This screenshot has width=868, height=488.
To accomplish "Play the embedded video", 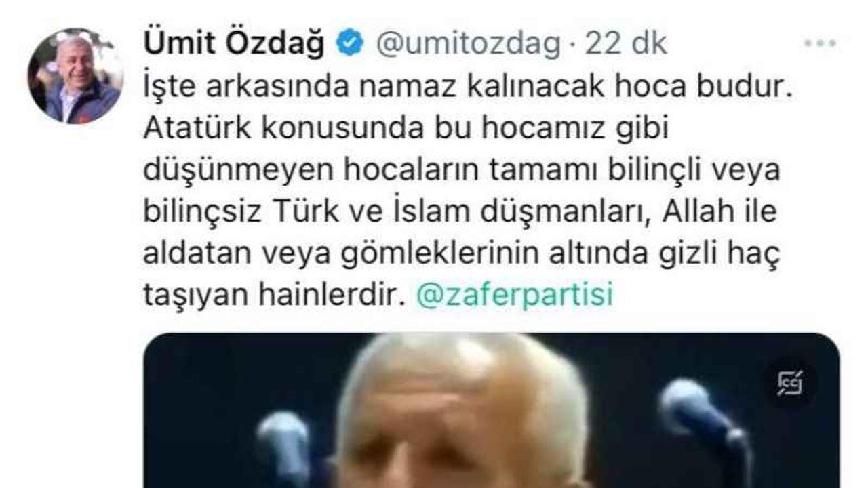I will (492, 410).
